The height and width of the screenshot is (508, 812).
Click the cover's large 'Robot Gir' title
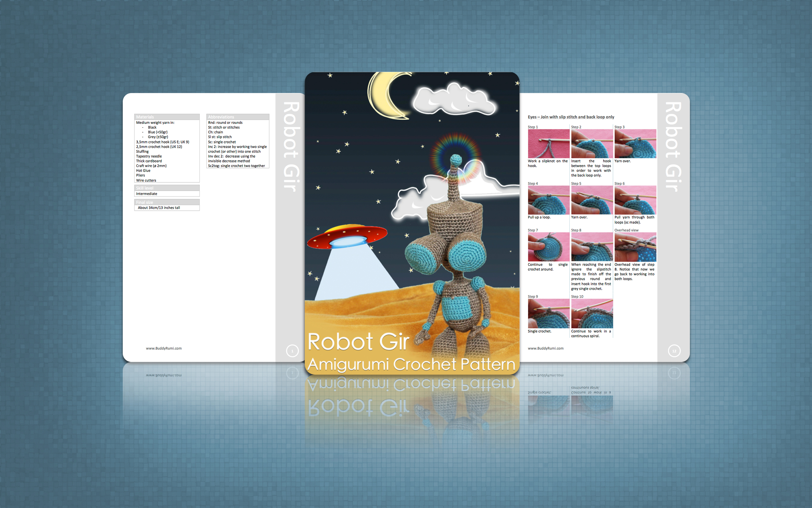(x=358, y=341)
